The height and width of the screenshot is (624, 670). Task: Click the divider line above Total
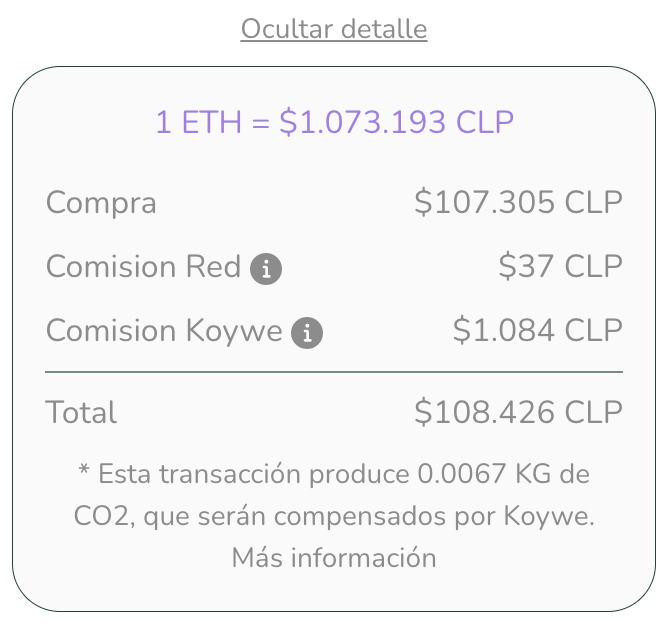click(x=334, y=372)
